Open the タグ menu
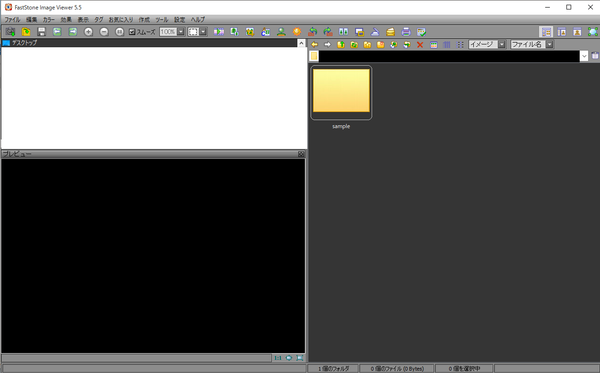Image resolution: width=600 pixels, height=373 pixels. point(99,20)
